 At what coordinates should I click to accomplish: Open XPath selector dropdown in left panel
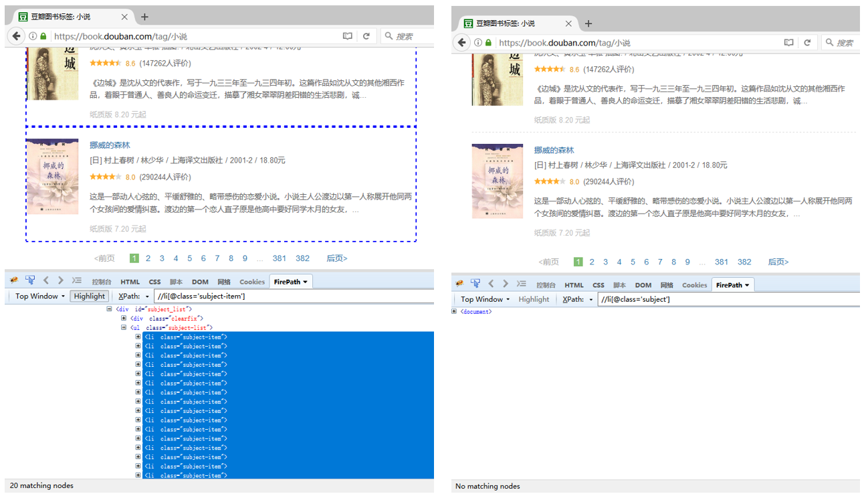(x=146, y=297)
